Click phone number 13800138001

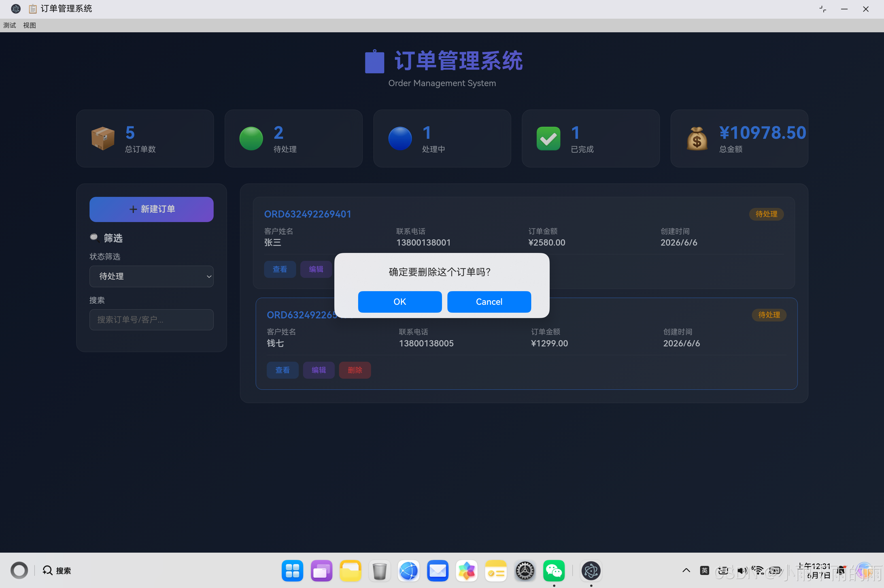tap(423, 242)
